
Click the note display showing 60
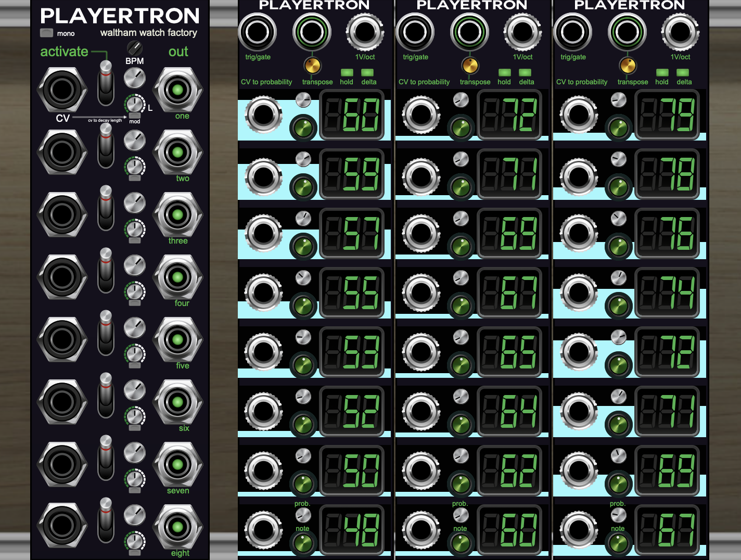(352, 116)
